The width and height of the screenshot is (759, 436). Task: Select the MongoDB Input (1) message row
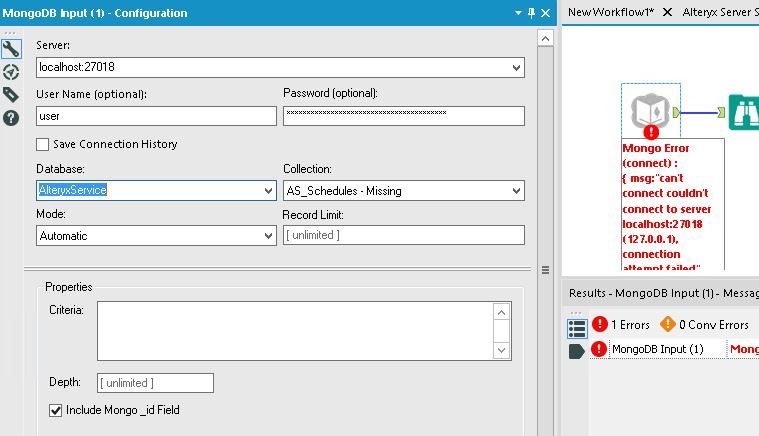pos(674,349)
